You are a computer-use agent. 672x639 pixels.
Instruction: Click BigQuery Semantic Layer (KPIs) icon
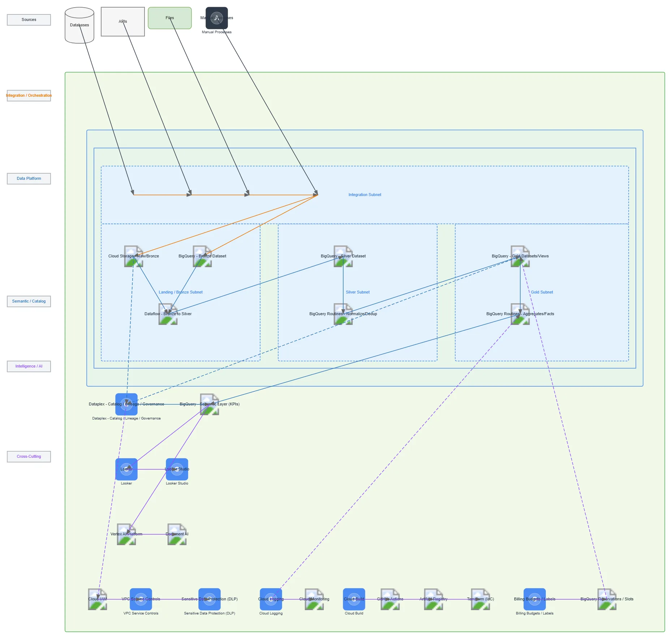(210, 404)
